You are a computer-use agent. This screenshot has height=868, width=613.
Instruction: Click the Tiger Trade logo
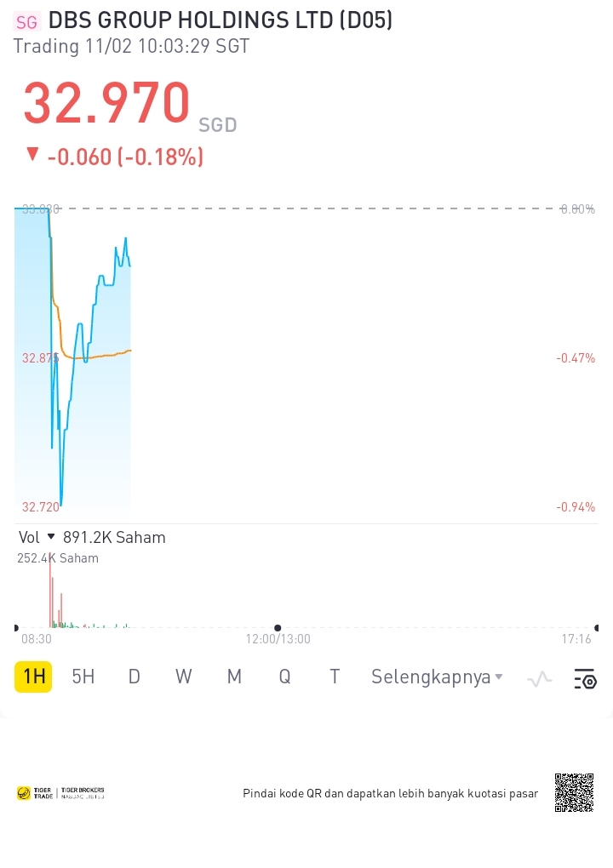[35, 793]
